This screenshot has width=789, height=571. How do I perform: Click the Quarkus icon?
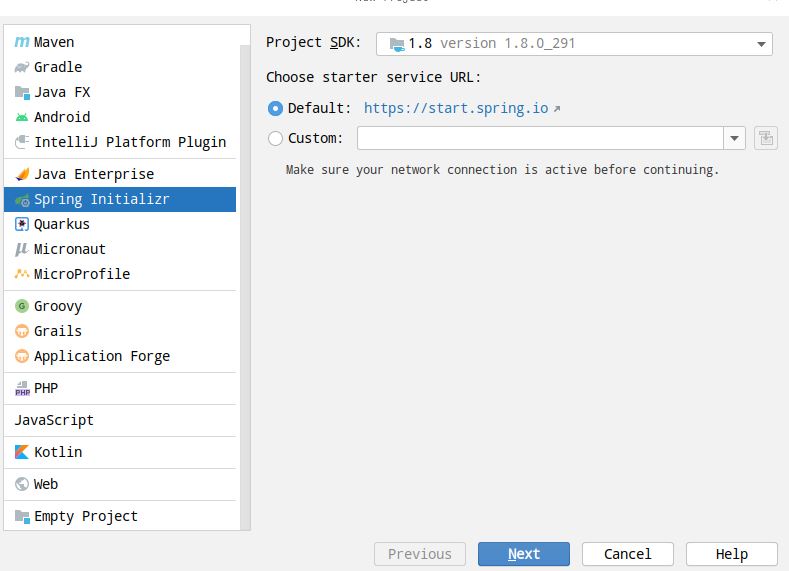[22, 224]
